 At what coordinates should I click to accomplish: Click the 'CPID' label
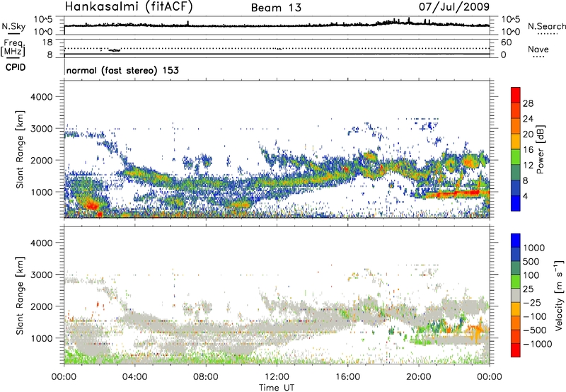(x=16, y=67)
